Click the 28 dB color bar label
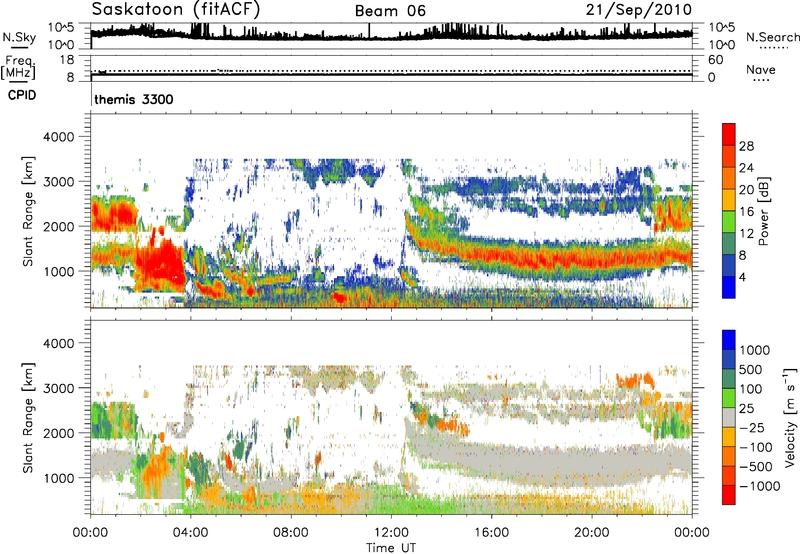800x554 pixels. (x=746, y=146)
